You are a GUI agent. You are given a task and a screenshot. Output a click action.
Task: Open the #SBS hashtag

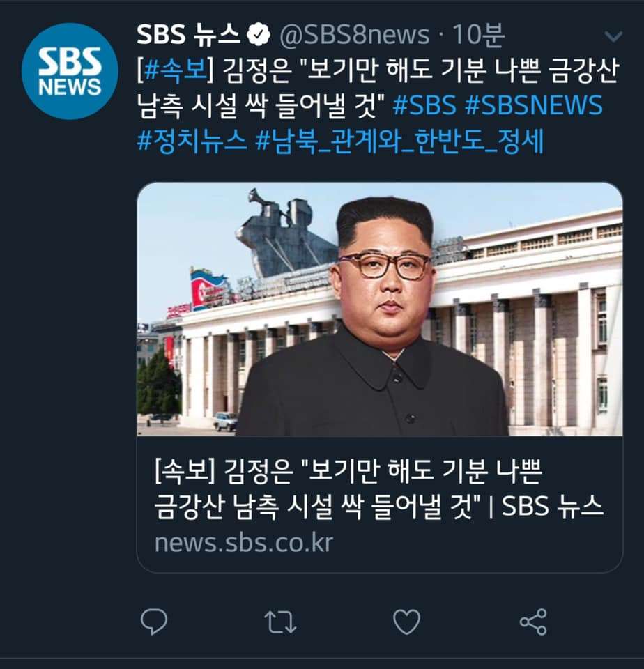[x=424, y=105]
